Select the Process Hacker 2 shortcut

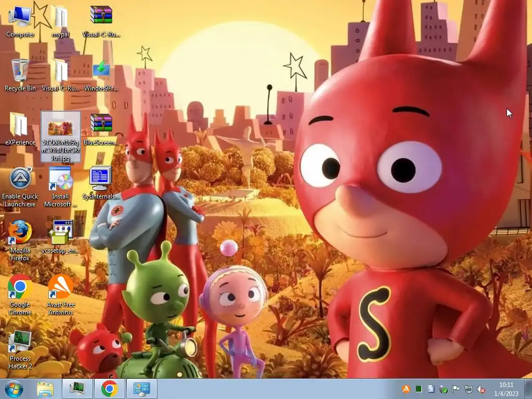point(20,349)
